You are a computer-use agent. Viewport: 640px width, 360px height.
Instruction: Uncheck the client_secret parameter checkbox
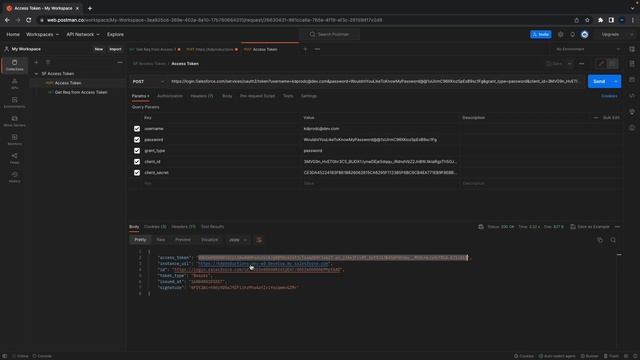click(x=137, y=173)
